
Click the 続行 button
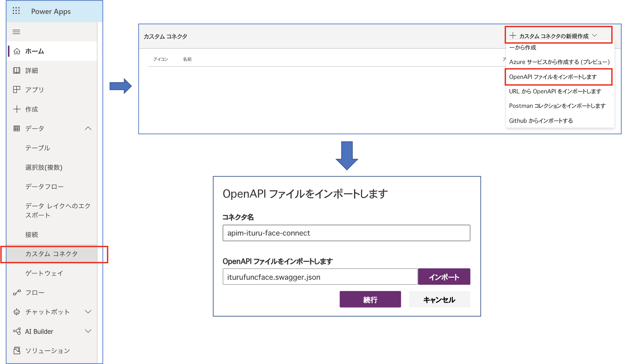370,299
